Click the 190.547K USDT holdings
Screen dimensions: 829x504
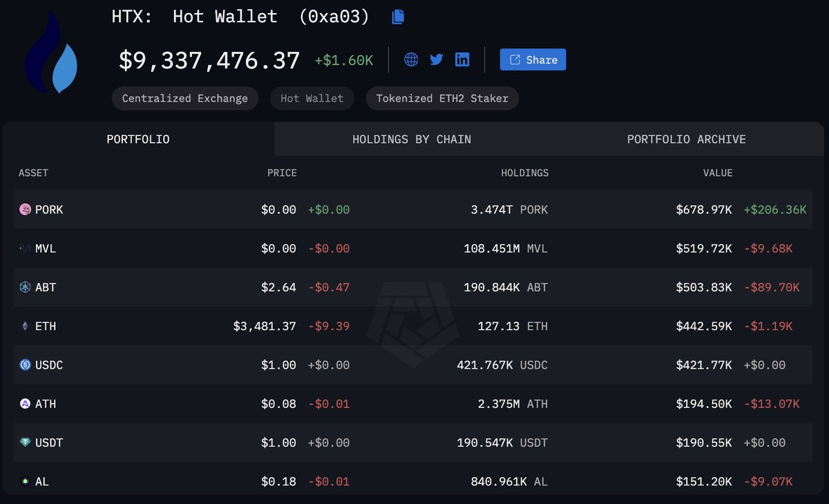point(502,443)
